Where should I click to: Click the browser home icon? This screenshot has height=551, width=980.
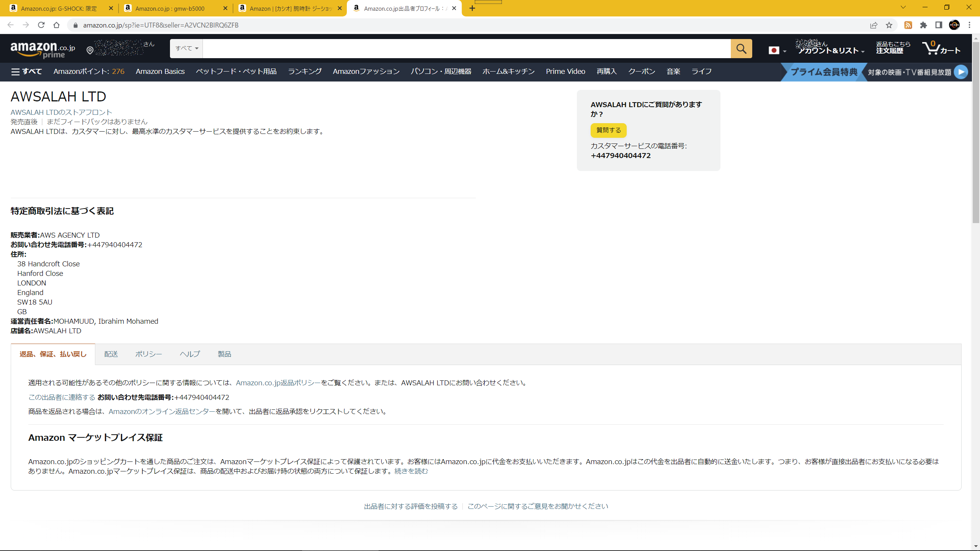click(56, 25)
